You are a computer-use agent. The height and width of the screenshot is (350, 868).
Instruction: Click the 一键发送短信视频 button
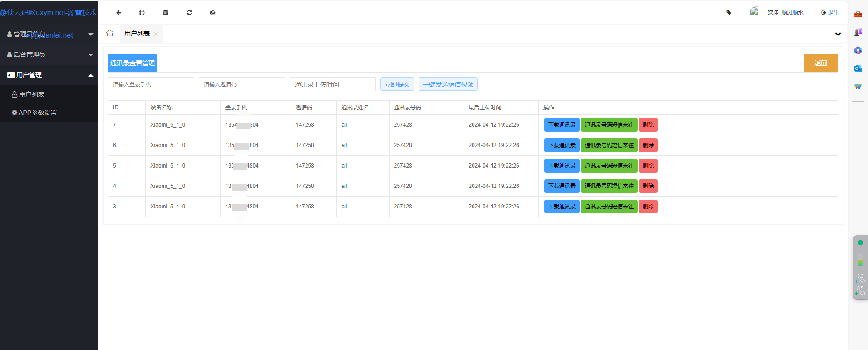point(448,84)
